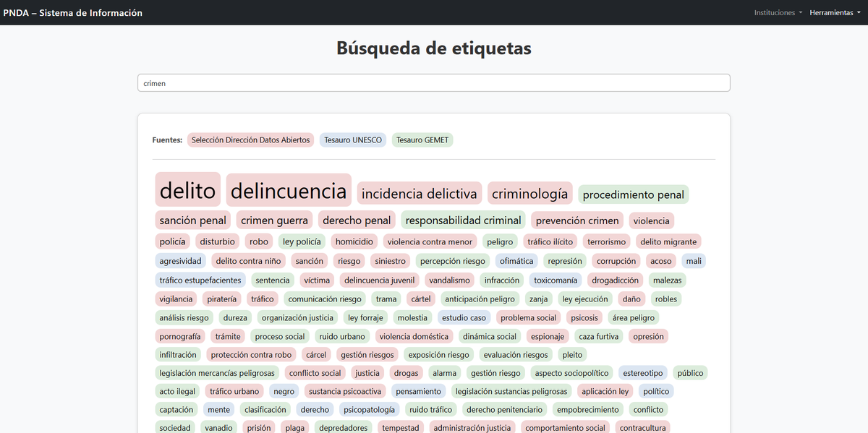Choose the 'administración justicia' tag
The width and height of the screenshot is (868, 433).
(472, 428)
